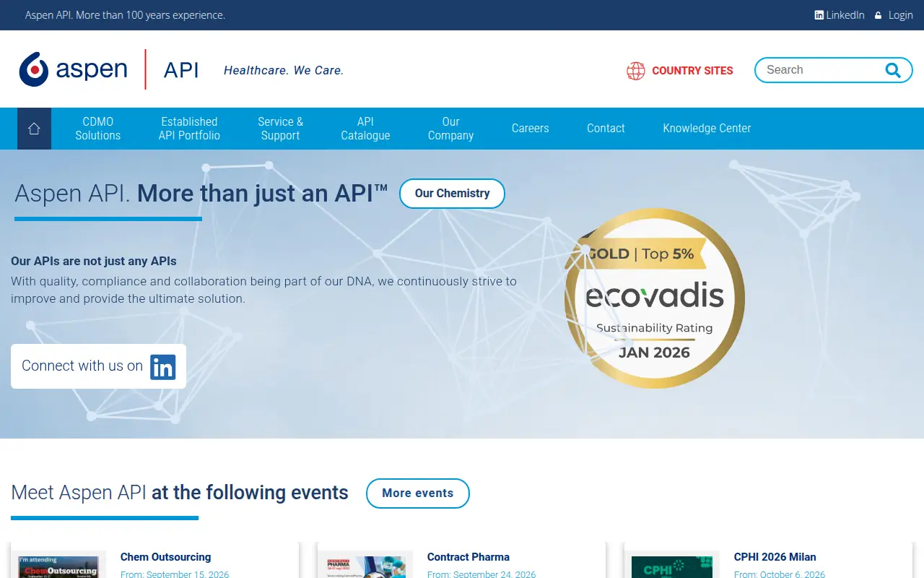Screen dimensions: 924x578
Task: Click 'Aspen API. More than 100 years experience.' text
Action: (125, 15)
